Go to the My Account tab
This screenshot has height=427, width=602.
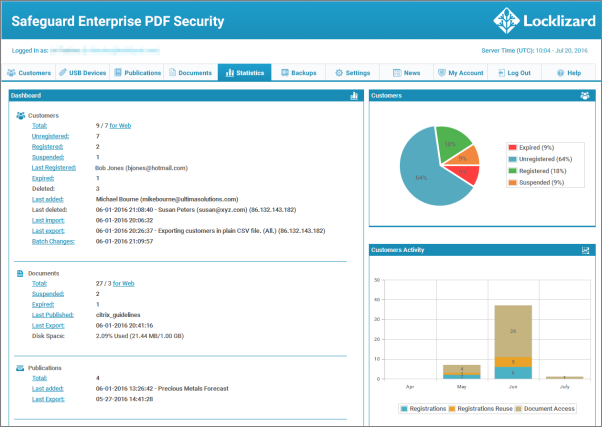tap(460, 73)
